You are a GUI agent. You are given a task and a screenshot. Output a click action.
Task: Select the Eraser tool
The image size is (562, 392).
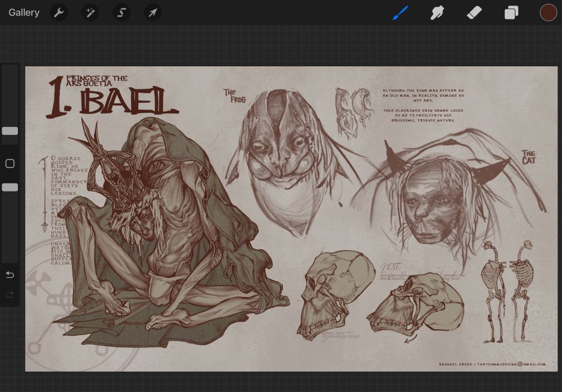pos(474,12)
